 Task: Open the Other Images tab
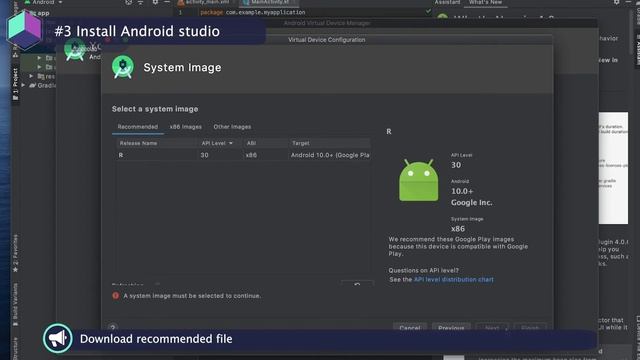click(x=232, y=127)
